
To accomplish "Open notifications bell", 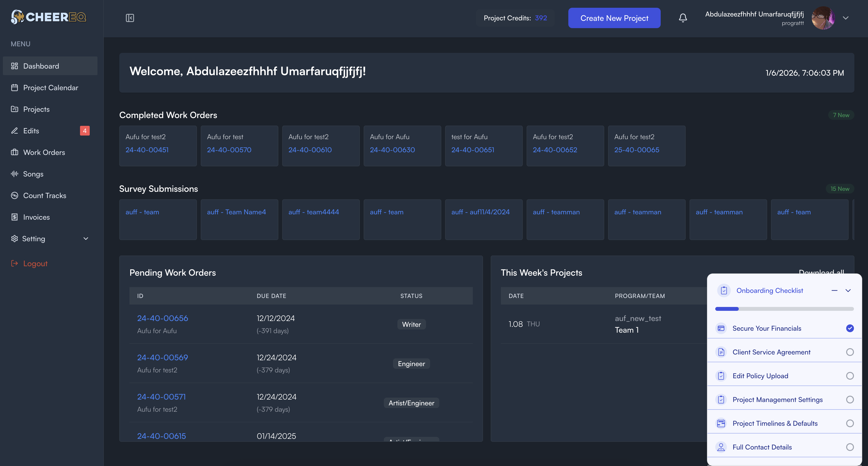I will 683,18.
